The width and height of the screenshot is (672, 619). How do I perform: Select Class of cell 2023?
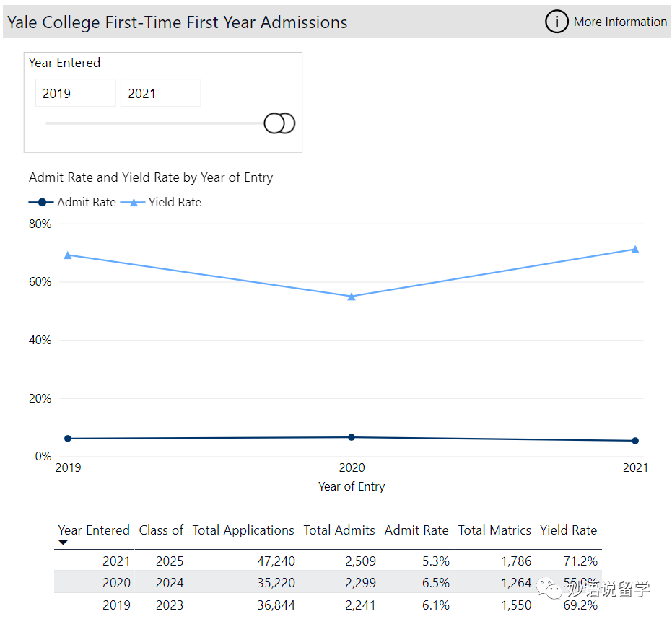pyautogui.click(x=170, y=605)
